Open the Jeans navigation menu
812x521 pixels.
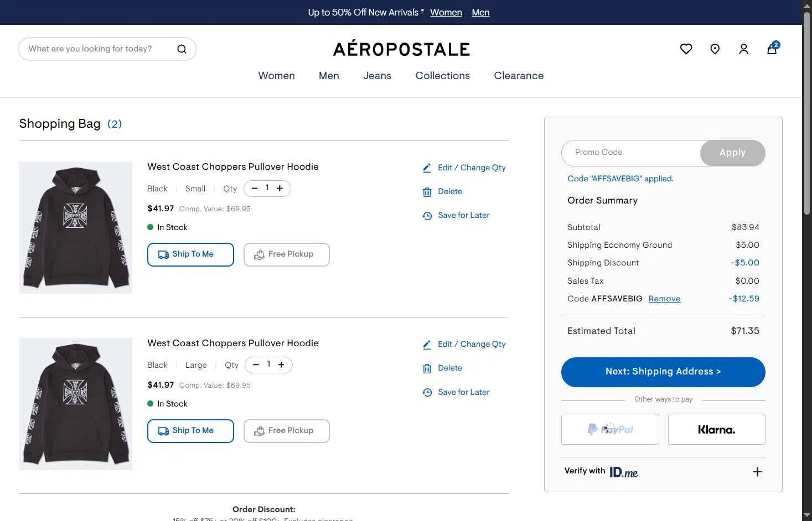[377, 76]
